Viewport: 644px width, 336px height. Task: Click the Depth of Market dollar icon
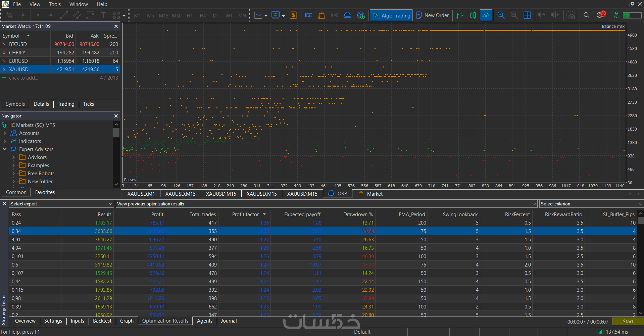293,15
